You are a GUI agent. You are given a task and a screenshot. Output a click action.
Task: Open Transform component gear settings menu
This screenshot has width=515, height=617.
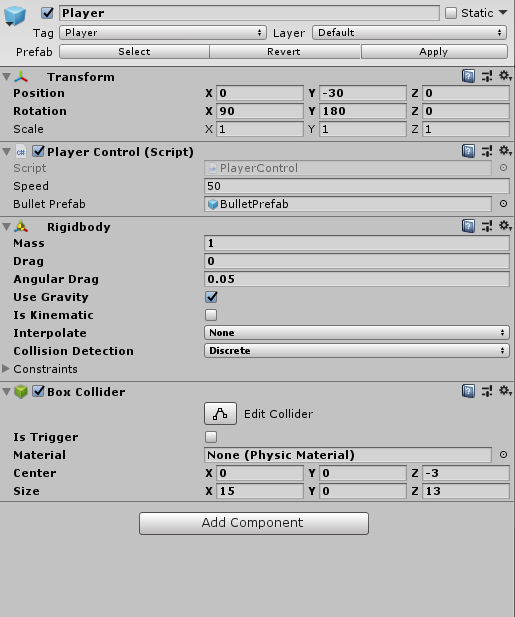coord(505,76)
